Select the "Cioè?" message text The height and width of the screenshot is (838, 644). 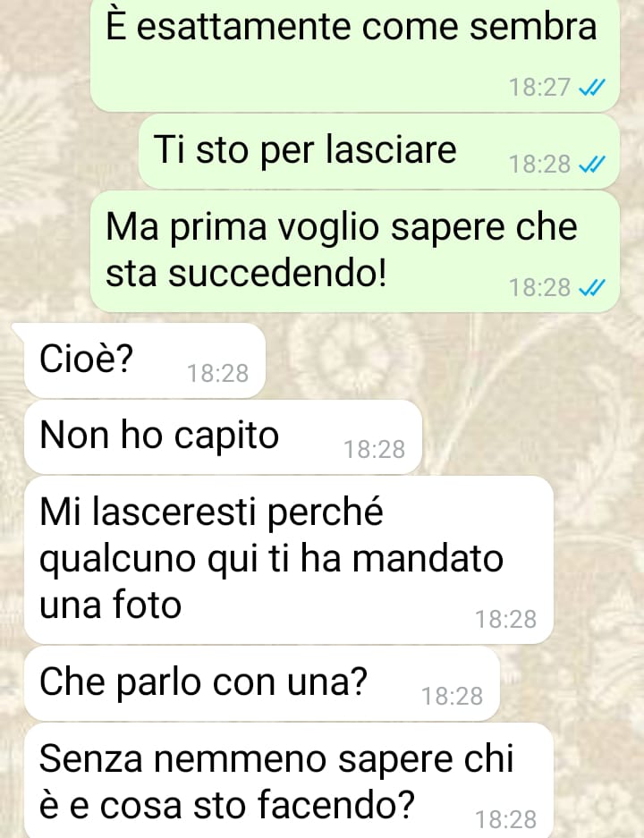point(86,359)
